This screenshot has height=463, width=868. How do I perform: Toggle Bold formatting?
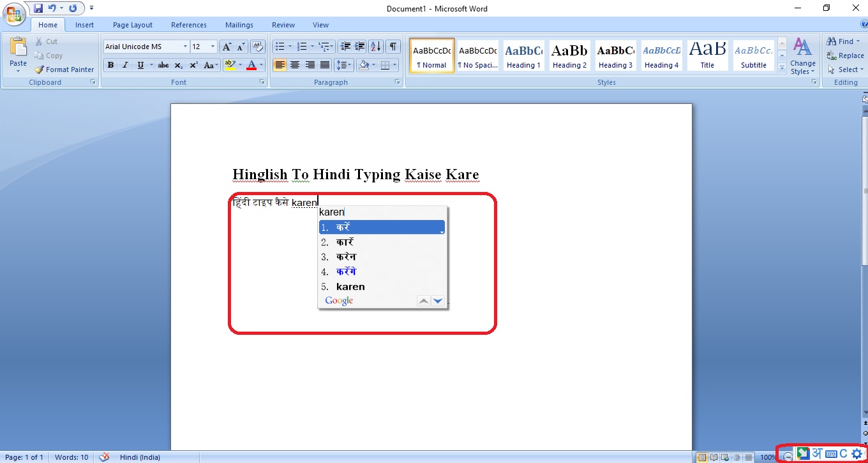110,65
